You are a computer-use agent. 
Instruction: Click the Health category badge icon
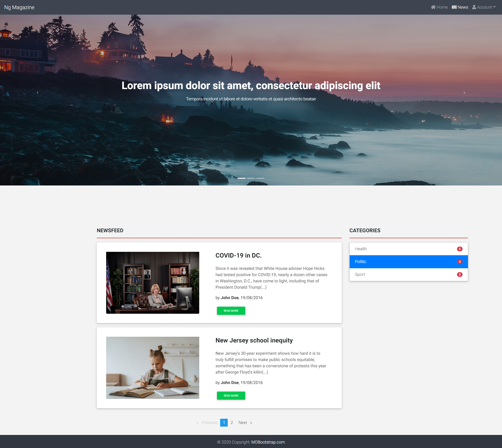460,249
